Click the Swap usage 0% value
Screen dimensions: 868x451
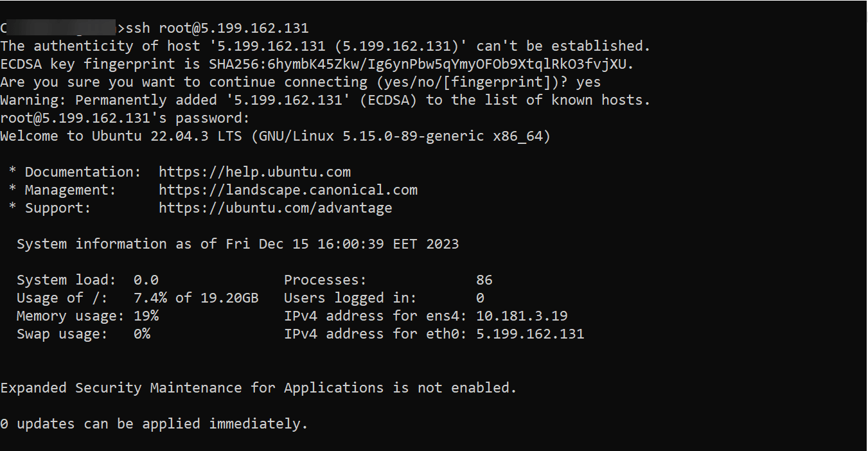[x=141, y=334]
